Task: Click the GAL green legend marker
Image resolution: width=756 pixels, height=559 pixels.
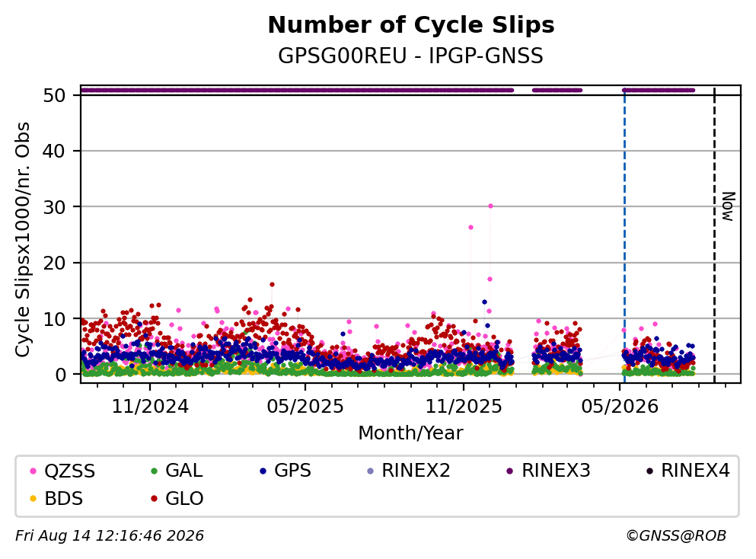Action: pos(154,471)
